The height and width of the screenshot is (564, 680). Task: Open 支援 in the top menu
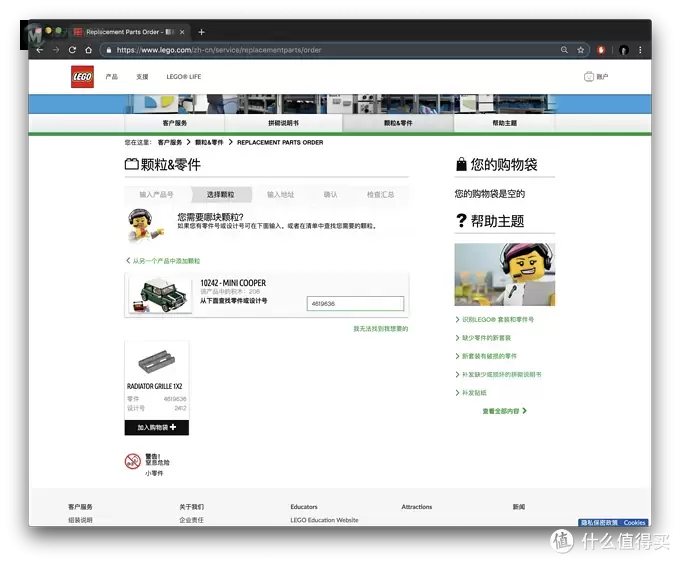coord(142,77)
